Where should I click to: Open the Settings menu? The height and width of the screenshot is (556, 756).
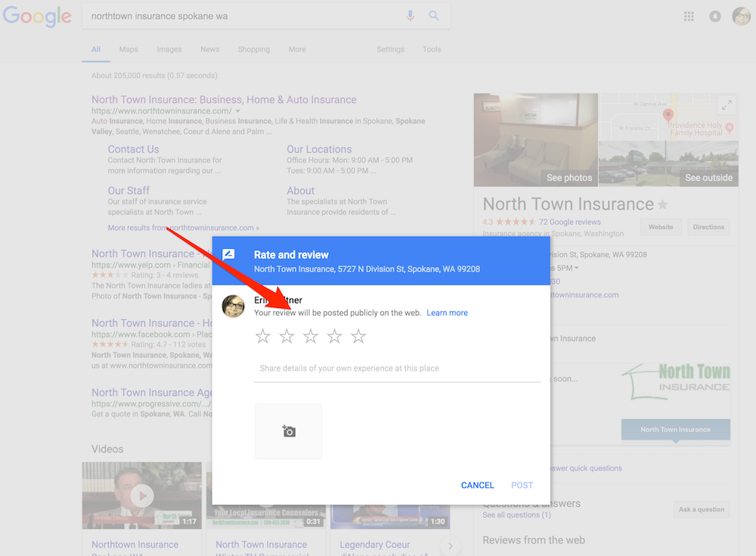point(391,49)
